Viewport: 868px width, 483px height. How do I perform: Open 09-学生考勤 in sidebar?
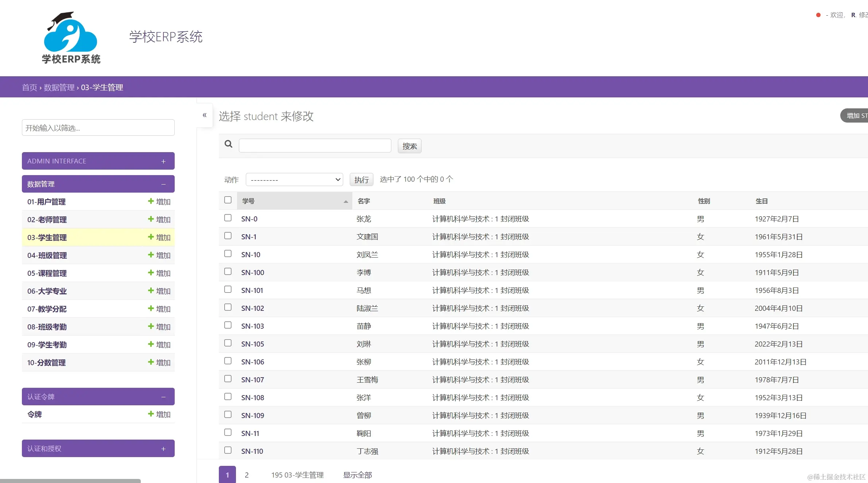pos(47,345)
